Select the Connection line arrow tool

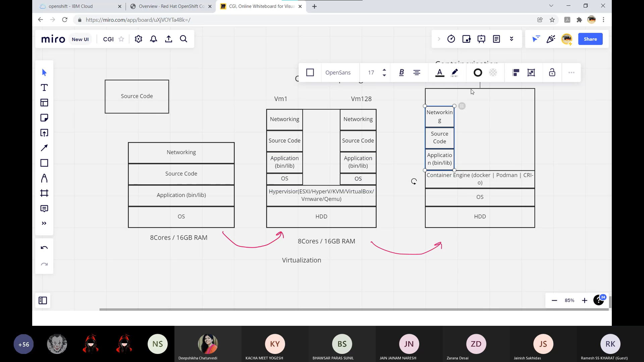tap(44, 148)
